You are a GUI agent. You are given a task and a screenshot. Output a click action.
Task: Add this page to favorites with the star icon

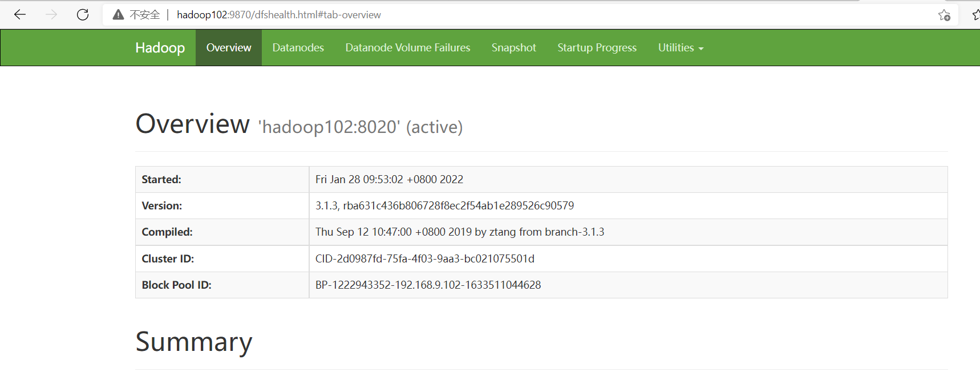944,15
